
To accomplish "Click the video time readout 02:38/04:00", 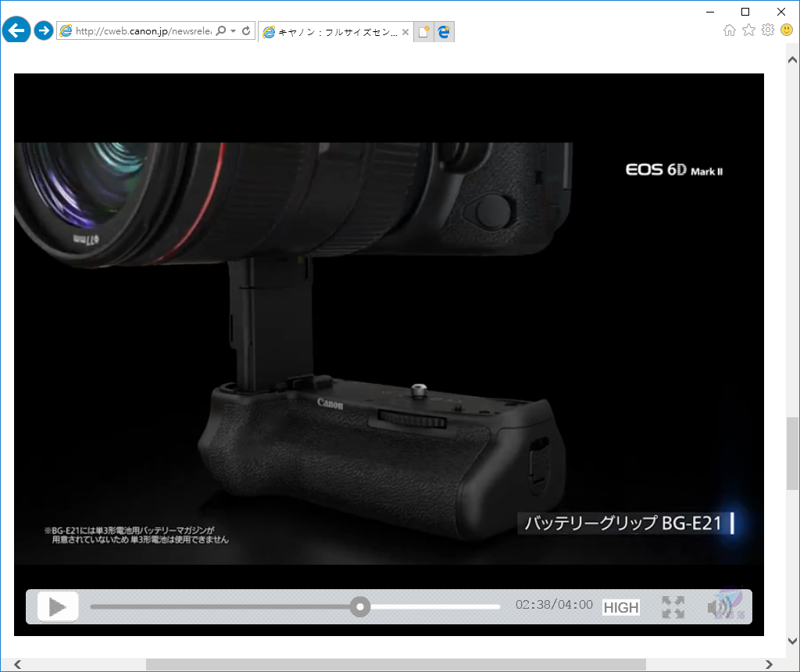I will click(x=554, y=605).
